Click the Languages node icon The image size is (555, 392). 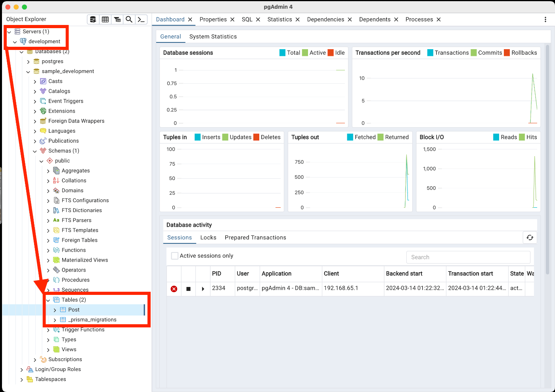coord(43,131)
